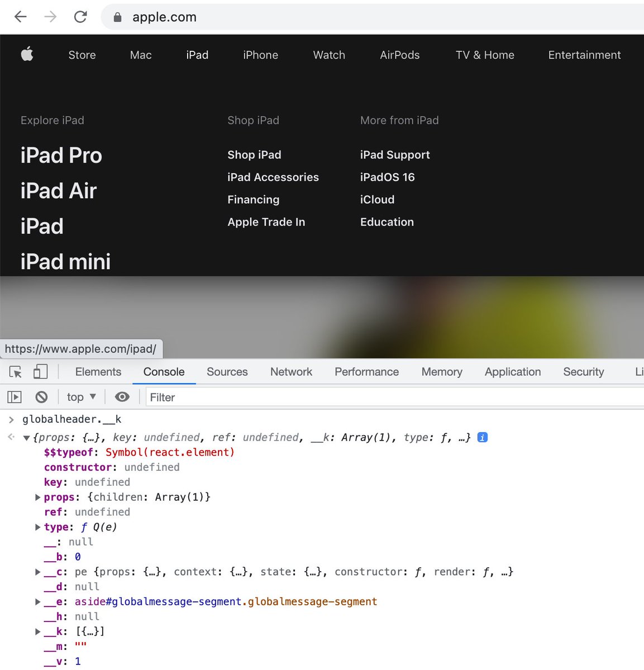Click Store in Apple nav

(x=82, y=55)
